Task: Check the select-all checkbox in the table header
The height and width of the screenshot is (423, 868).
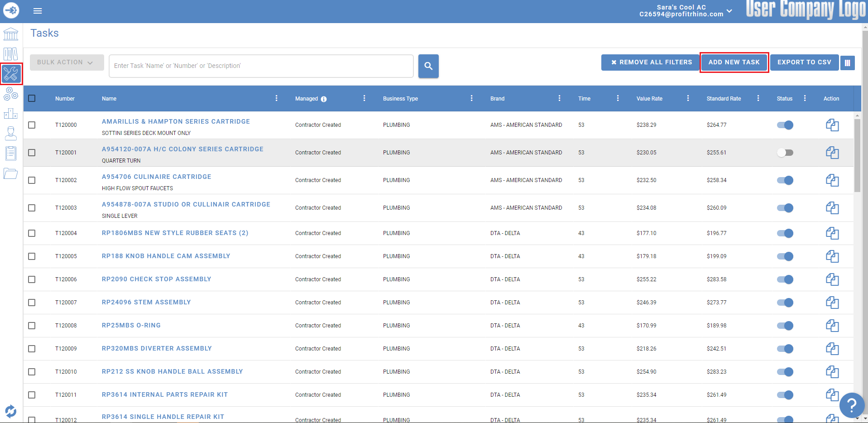Action: point(32,98)
